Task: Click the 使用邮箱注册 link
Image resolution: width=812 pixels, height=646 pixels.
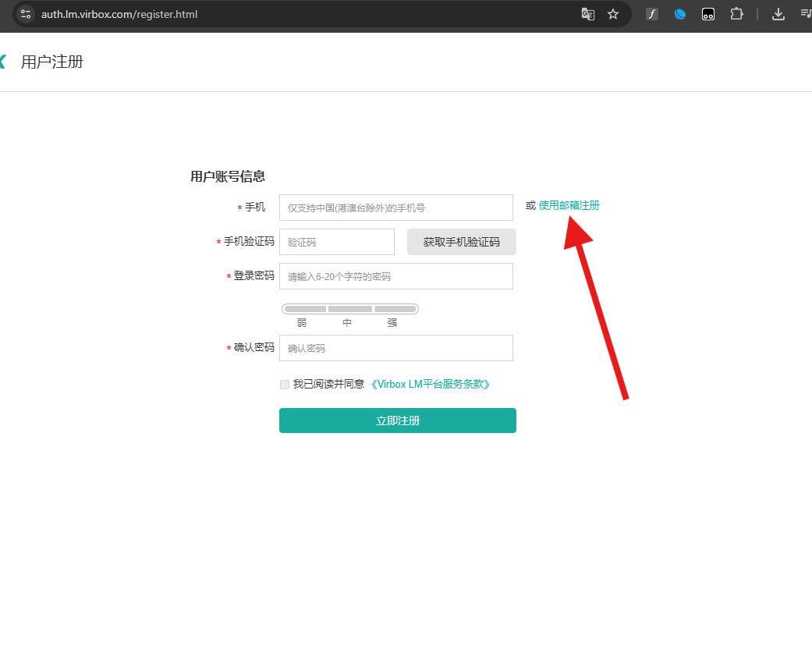Action: pos(569,206)
